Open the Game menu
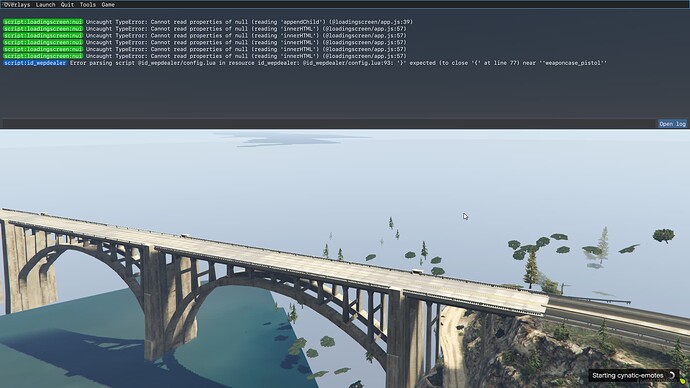 coord(108,4)
